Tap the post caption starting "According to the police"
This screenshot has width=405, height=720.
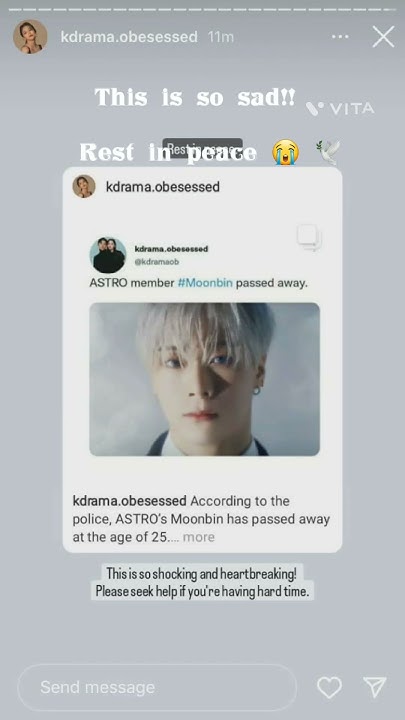tap(201, 519)
